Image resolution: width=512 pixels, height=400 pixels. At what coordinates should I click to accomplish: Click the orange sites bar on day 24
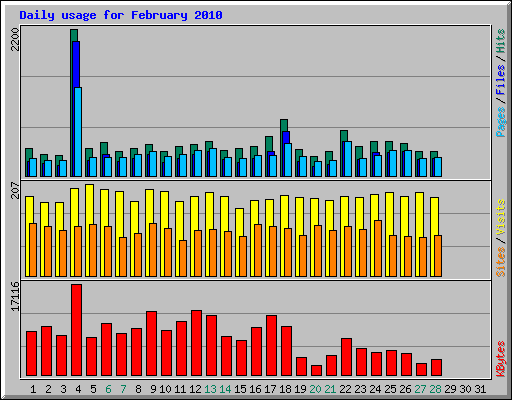[x=378, y=248]
